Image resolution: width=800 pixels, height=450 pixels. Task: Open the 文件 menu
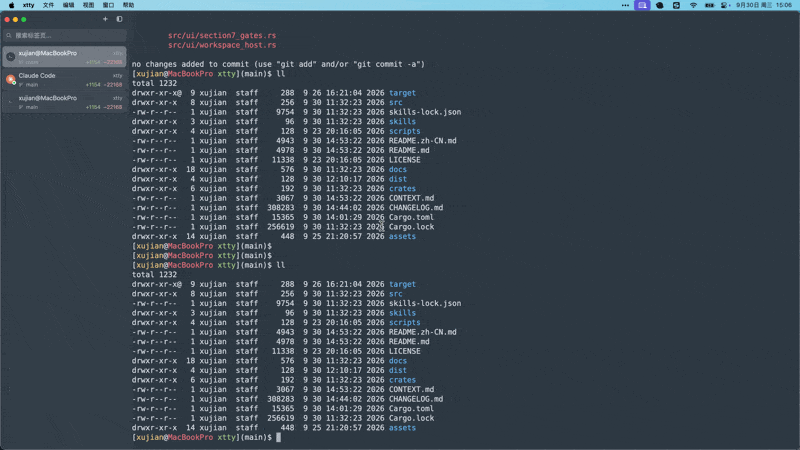click(48, 5)
